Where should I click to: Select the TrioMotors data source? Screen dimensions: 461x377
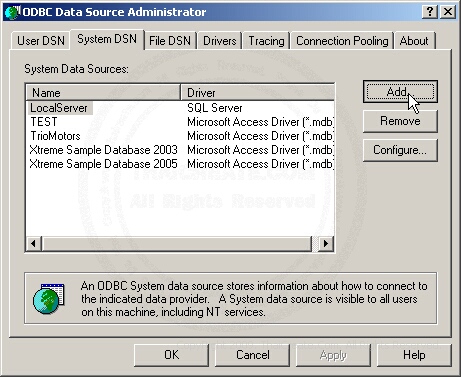click(x=55, y=136)
